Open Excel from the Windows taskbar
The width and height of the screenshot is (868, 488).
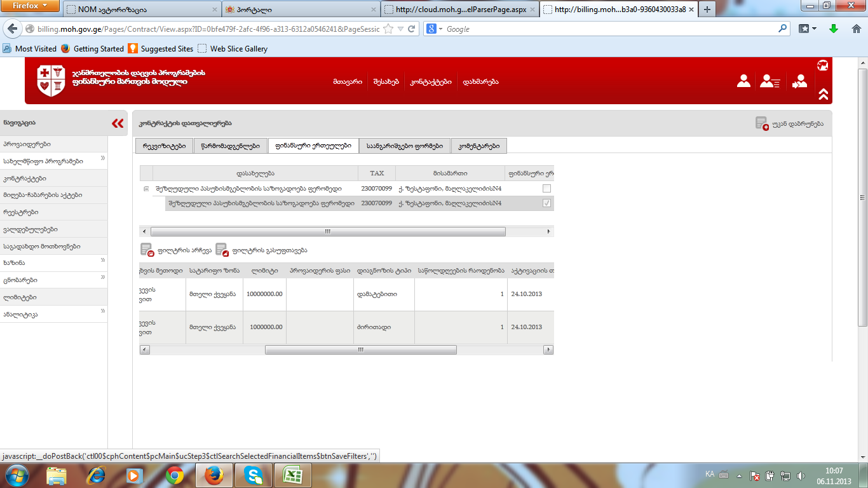[294, 475]
